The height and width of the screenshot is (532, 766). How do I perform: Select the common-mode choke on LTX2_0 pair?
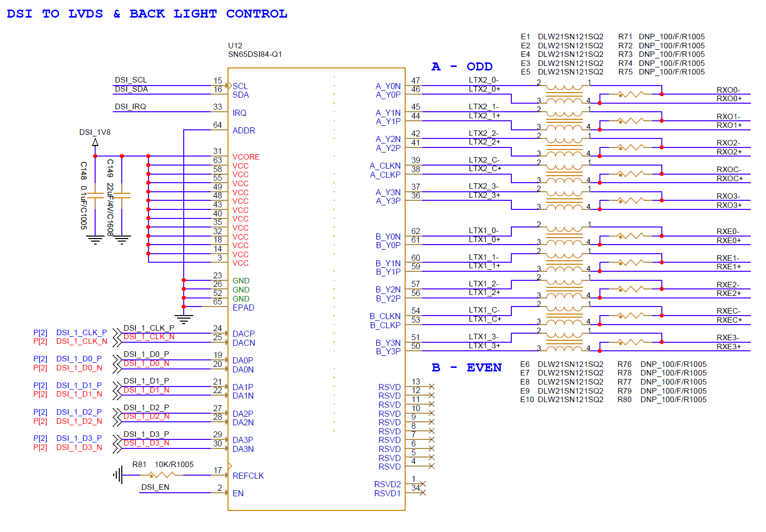coord(564,94)
